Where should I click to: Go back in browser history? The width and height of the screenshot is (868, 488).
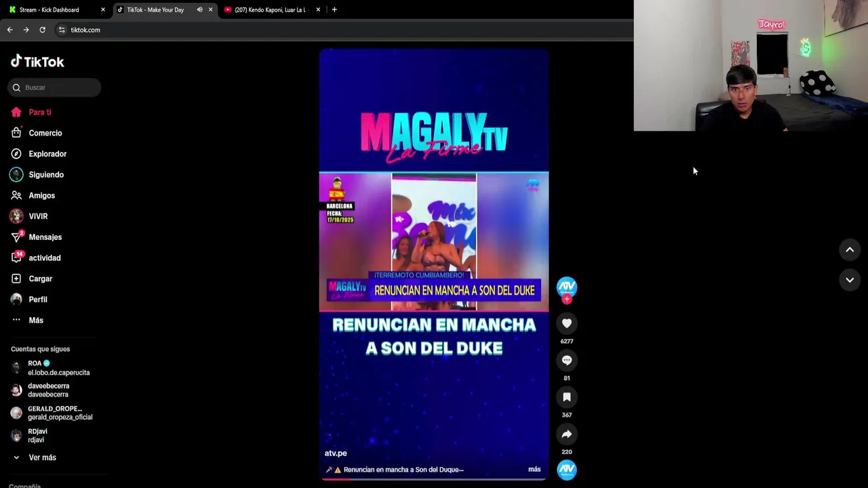[9, 30]
